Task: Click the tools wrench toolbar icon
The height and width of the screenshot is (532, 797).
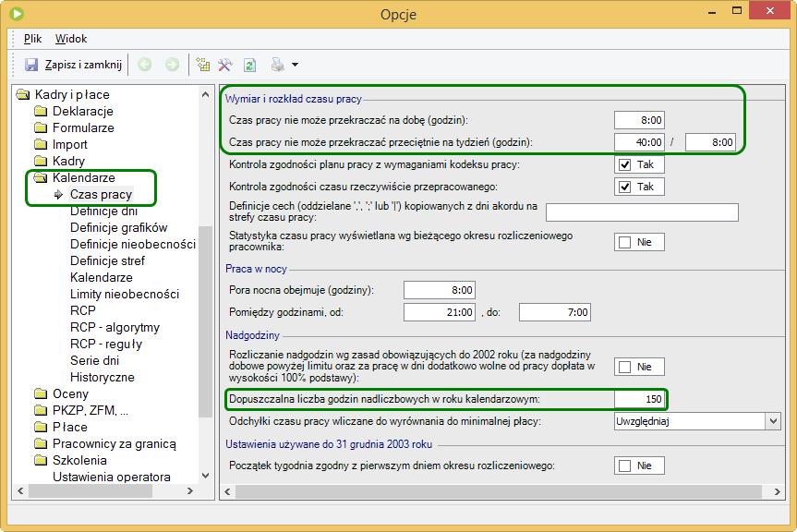Action: click(x=225, y=65)
